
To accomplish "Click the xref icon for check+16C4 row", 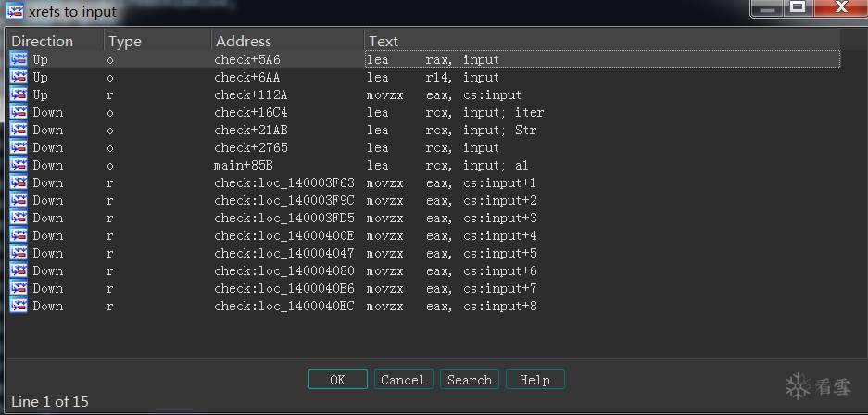I will (19, 112).
